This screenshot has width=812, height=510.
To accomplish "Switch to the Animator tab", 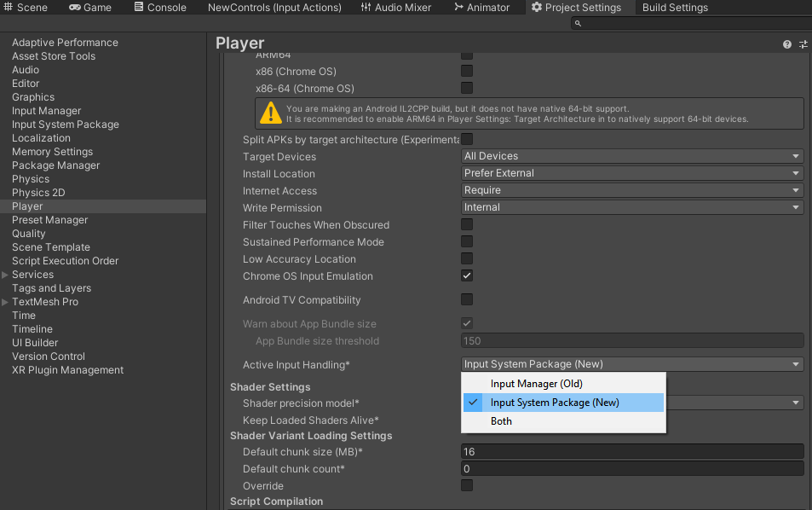I will [481, 8].
